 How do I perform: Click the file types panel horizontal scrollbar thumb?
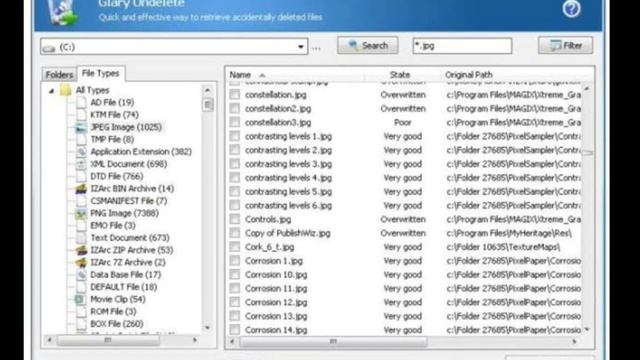(x=108, y=340)
